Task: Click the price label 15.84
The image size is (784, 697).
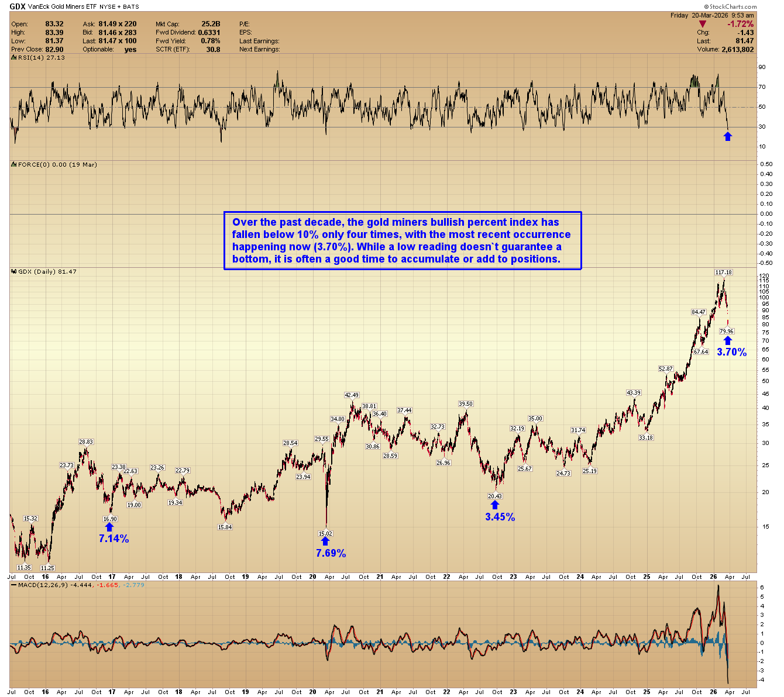Action: click(x=225, y=527)
